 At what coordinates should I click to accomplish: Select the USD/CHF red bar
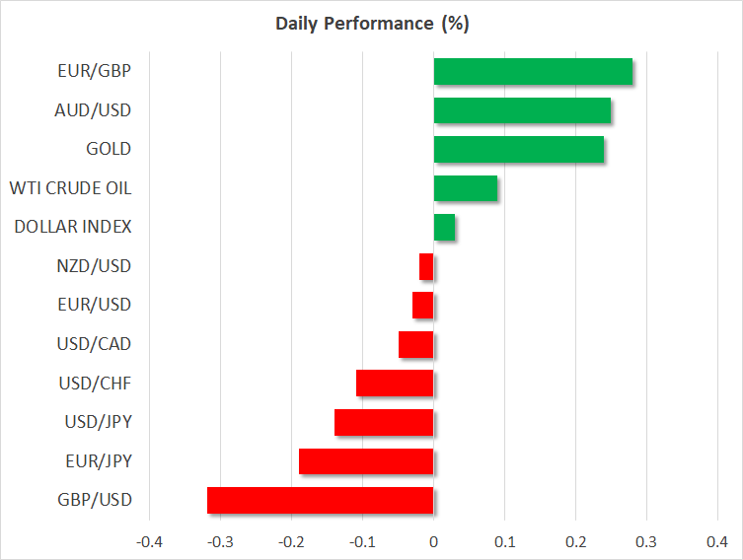[x=395, y=384]
